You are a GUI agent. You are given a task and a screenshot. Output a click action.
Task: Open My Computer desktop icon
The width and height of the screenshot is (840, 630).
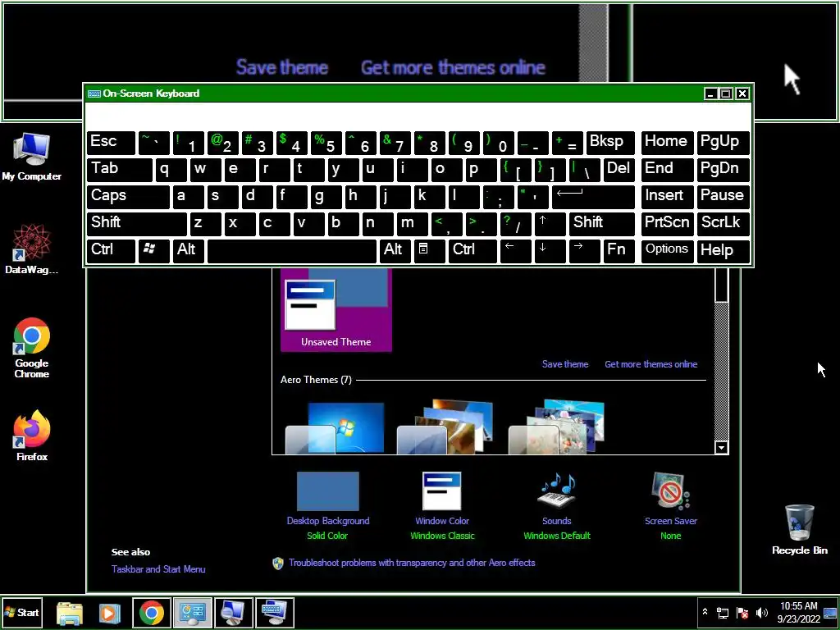click(32, 157)
